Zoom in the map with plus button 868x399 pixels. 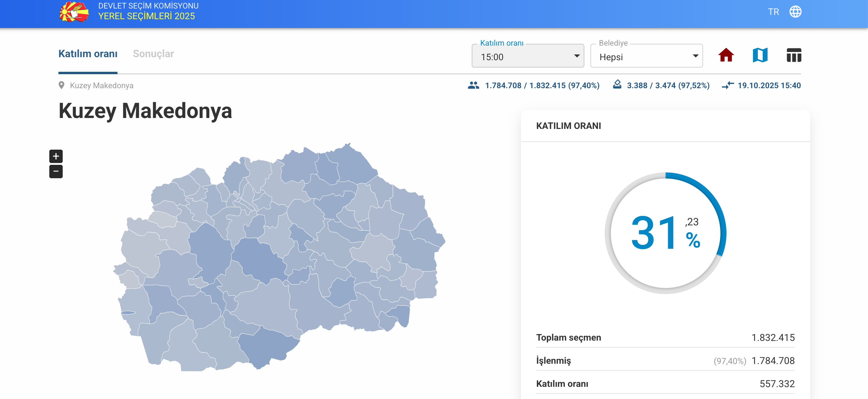[x=56, y=156]
